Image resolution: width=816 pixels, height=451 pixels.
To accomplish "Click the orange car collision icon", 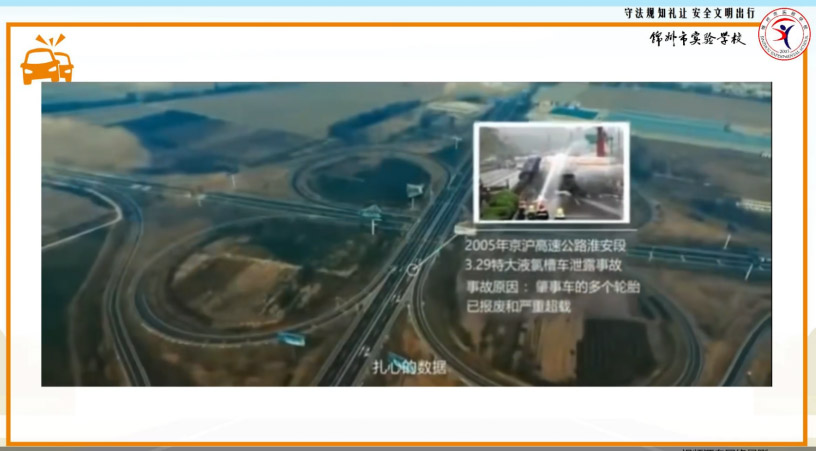I will pyautogui.click(x=47, y=60).
